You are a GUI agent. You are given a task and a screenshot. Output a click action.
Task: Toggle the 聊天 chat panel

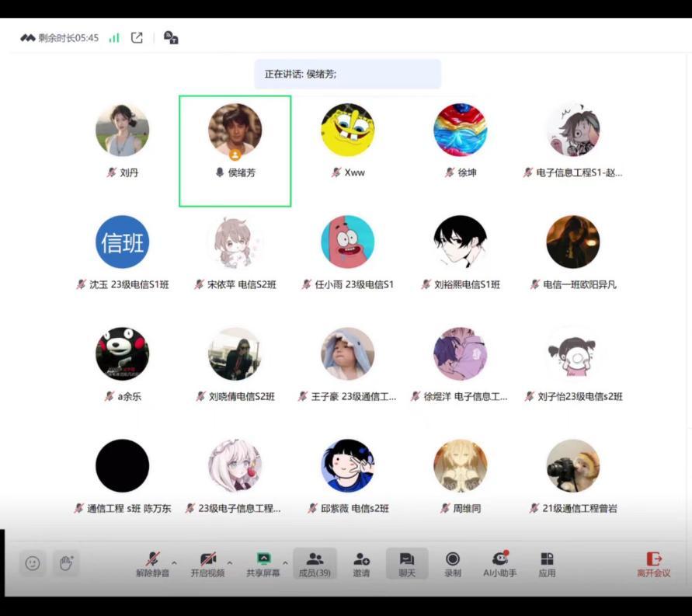tap(407, 564)
